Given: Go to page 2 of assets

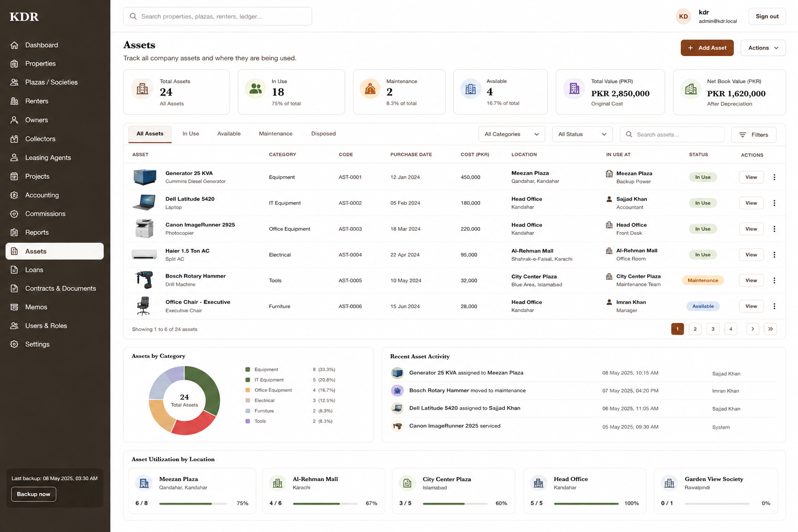Looking at the screenshot, I should pos(695,329).
